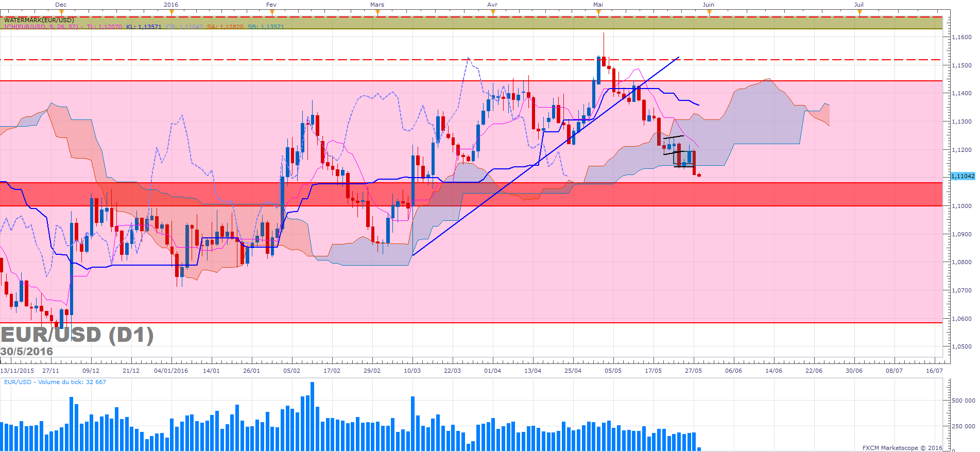Select the orange Mars marker triangle
Viewport: 980px width, 452px height.
pyautogui.click(x=377, y=12)
